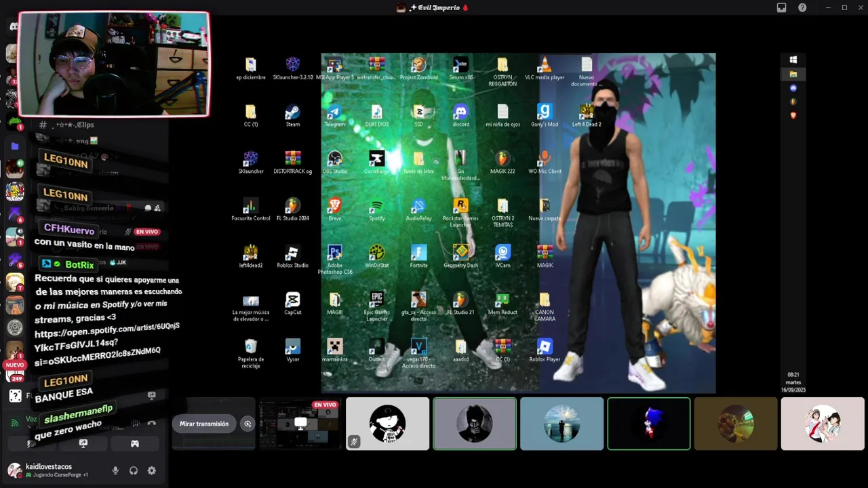Click the iVCam desktop shortcut
Viewport: 868px width, 488px height.
point(502,256)
